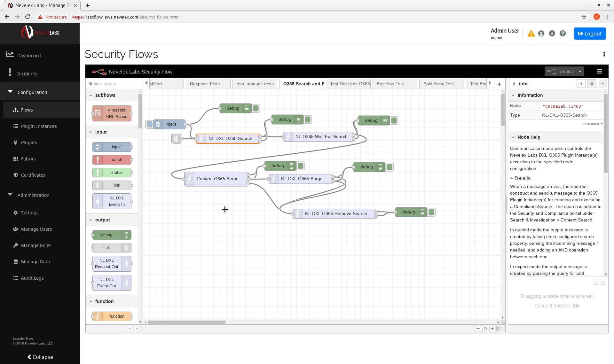
Task: Open the page kebab options menu
Action: (x=604, y=54)
